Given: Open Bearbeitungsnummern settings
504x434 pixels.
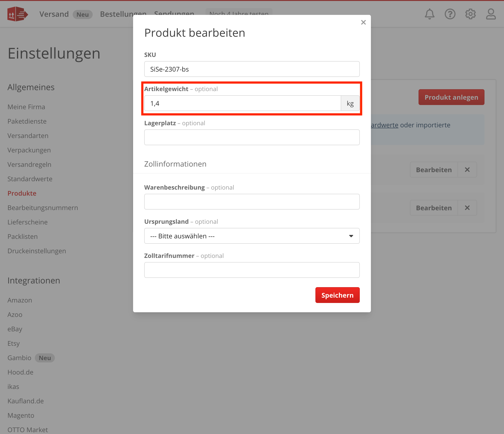Looking at the screenshot, I should coord(43,208).
